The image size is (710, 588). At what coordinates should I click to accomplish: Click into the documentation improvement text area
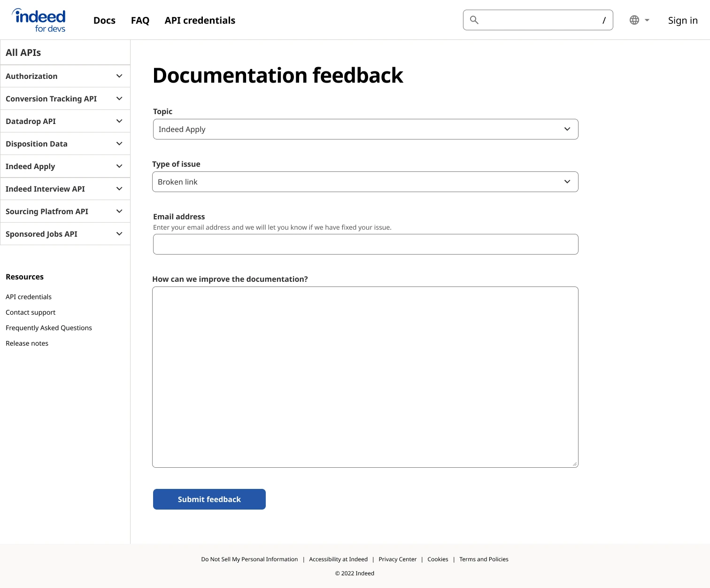365,377
